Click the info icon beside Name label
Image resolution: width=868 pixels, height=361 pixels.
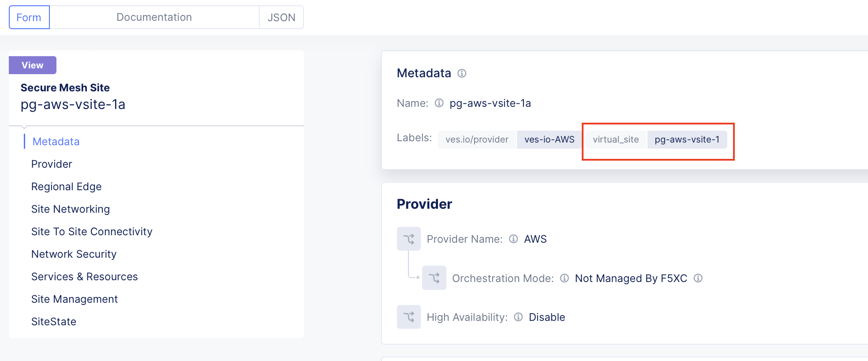(x=439, y=103)
